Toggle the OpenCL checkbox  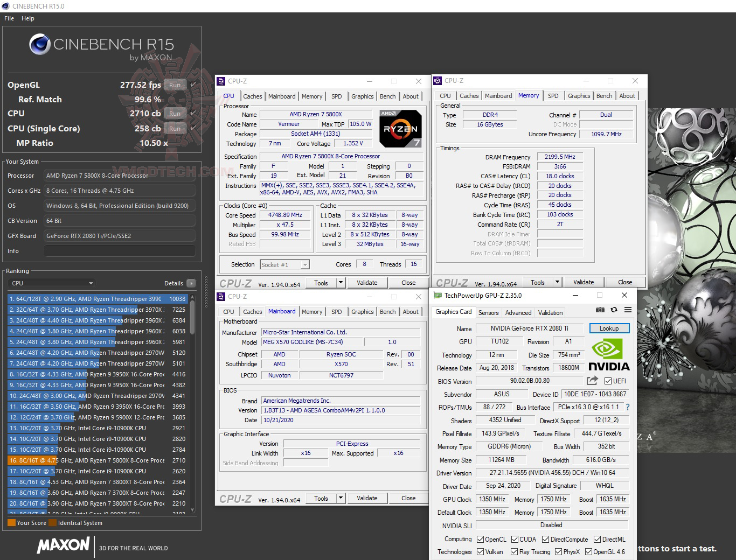(x=480, y=539)
